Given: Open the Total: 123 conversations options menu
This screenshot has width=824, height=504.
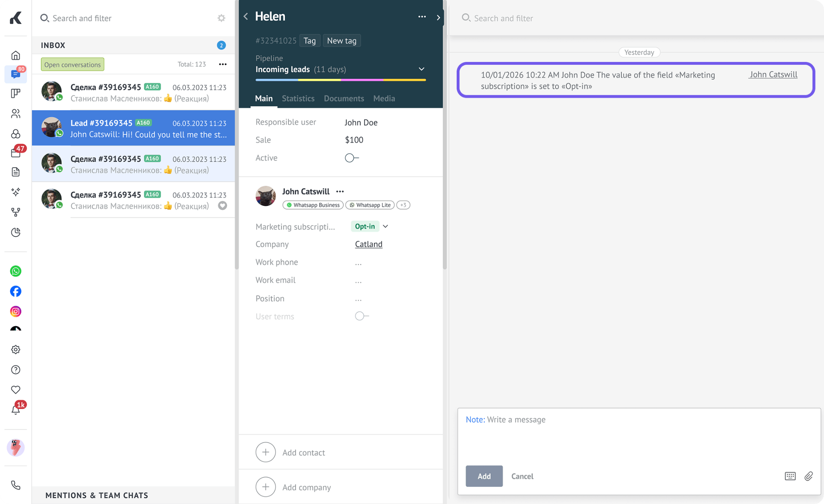Looking at the screenshot, I should [x=222, y=64].
